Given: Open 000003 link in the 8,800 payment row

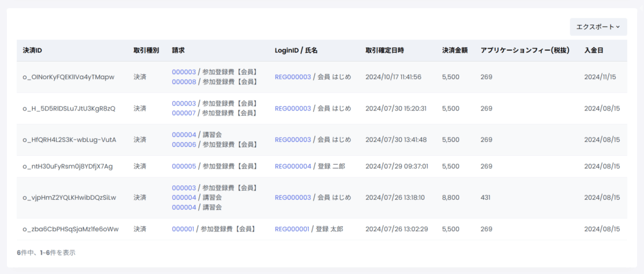Looking at the screenshot, I should [x=184, y=188].
